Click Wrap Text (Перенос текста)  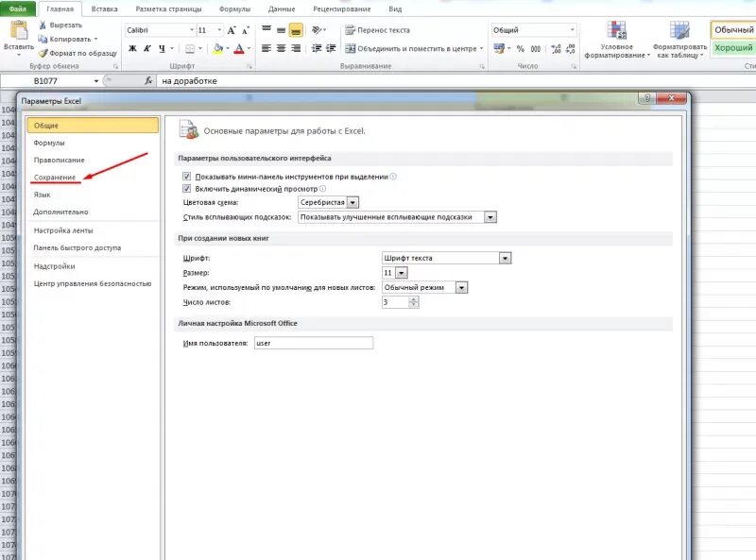pyautogui.click(x=377, y=30)
